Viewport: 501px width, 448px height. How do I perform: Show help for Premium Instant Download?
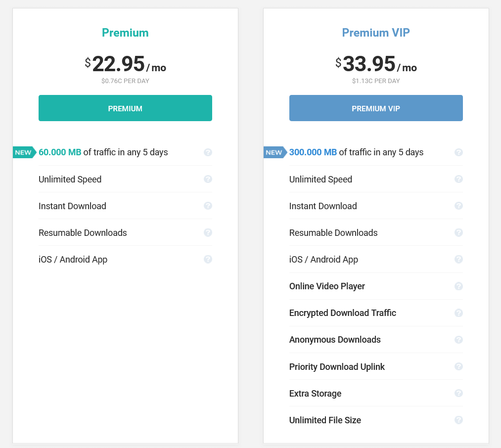click(208, 206)
